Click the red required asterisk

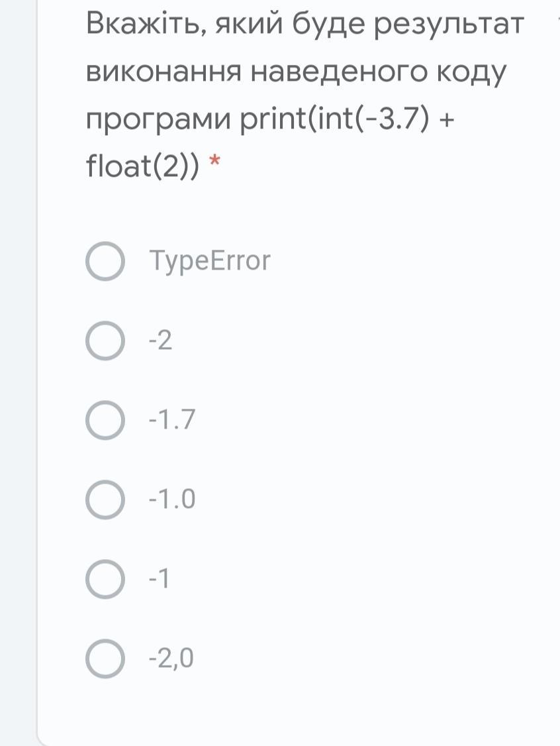[215, 161]
